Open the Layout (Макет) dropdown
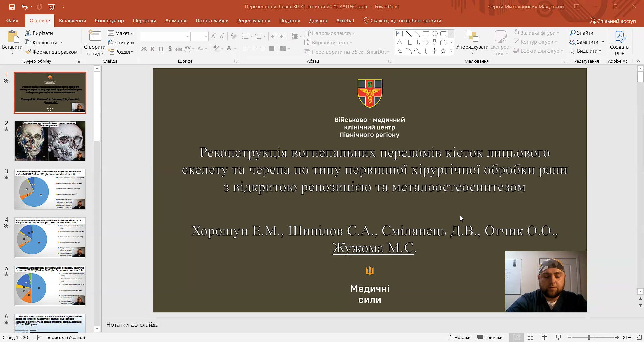 coord(121,33)
